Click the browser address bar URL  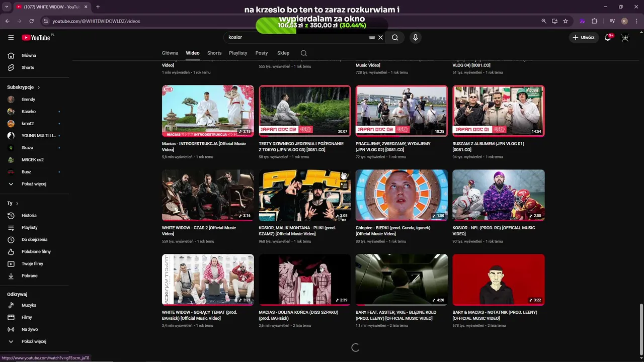(96, 21)
